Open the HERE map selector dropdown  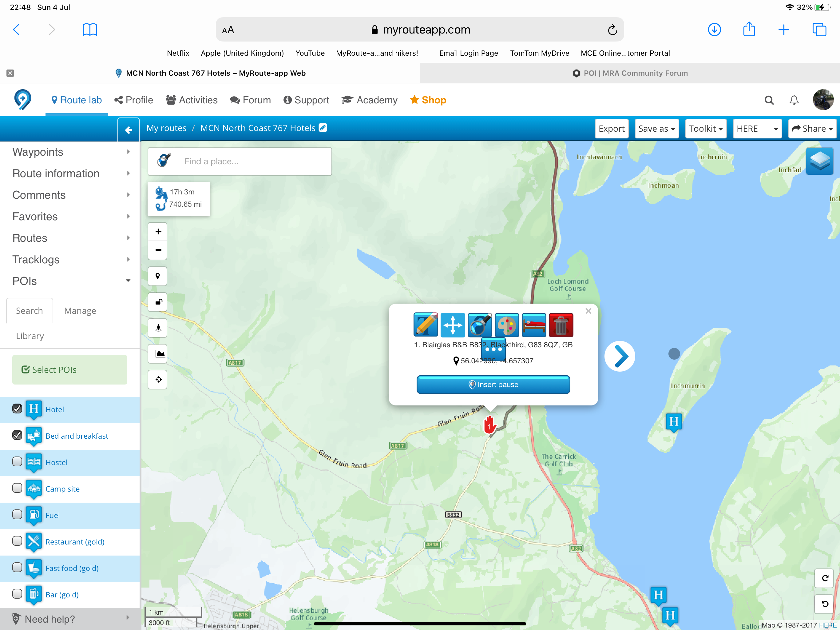tap(757, 129)
